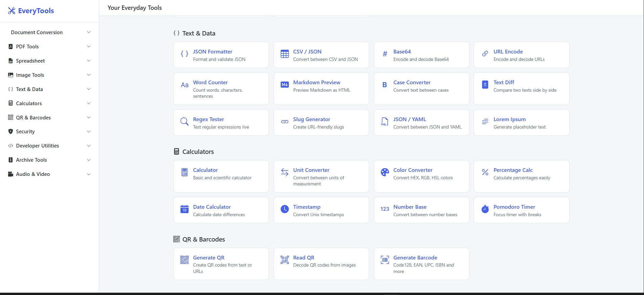Expand the Developer Utilities sidebar chevron
Viewport: 644px width, 295px height.
click(89, 146)
